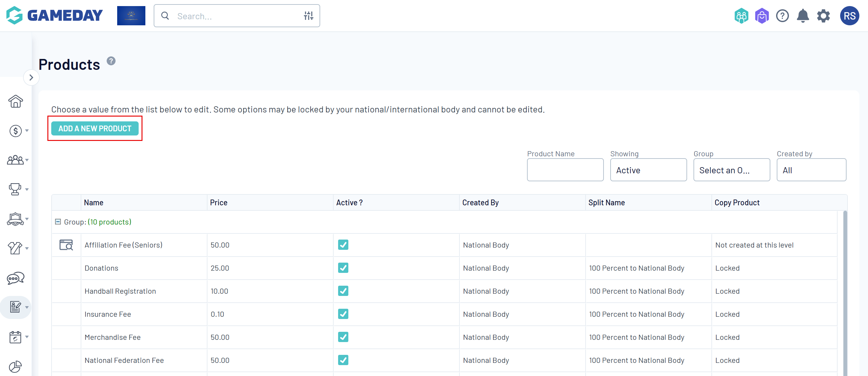This screenshot has height=376, width=868.
Task: Click the view icon beside Affiliation Fee
Action: [x=66, y=245]
